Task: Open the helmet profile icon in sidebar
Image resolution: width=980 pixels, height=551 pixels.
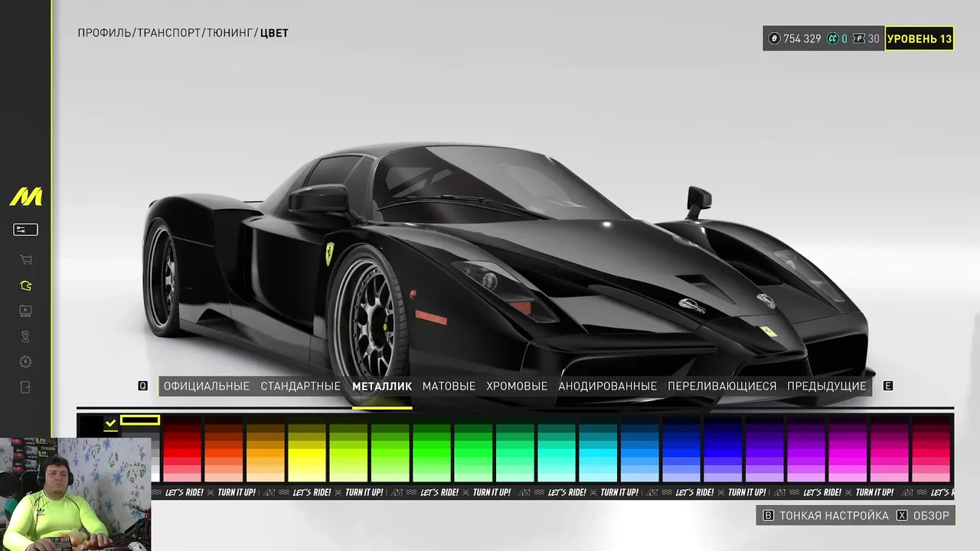Action: tap(25, 285)
